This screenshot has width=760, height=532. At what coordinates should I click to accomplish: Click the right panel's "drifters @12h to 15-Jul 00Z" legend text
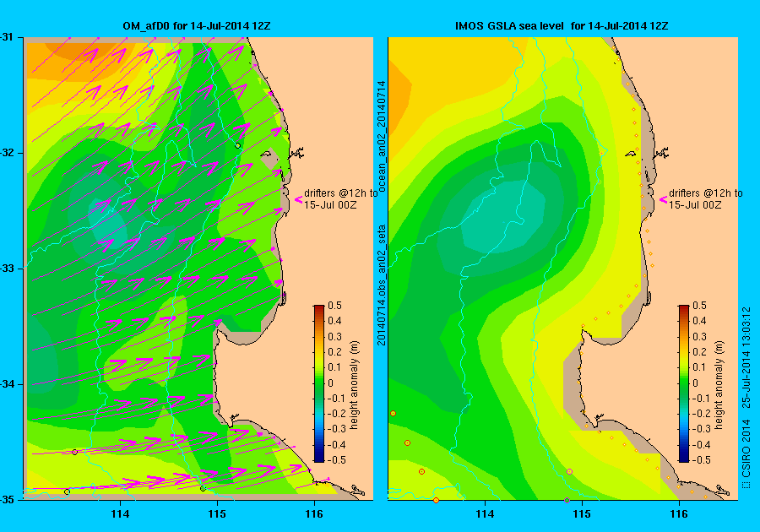(706, 199)
